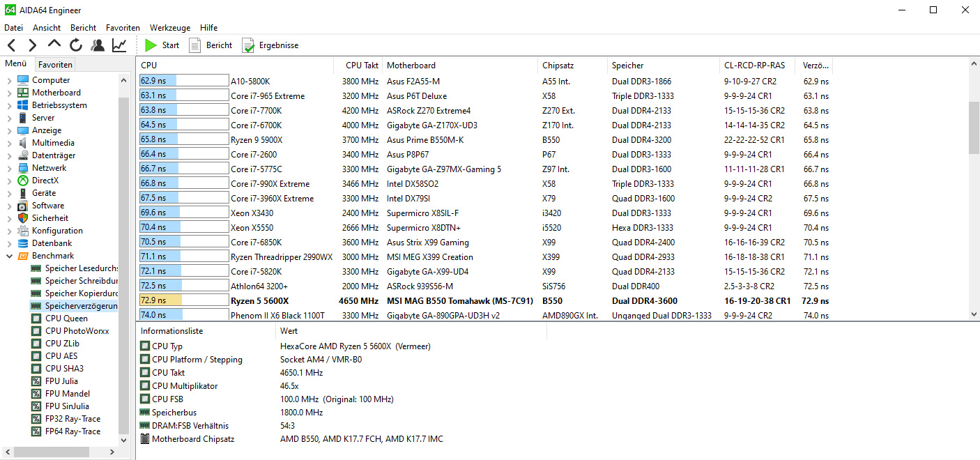Start the benchmark with the green play icon
This screenshot has height=460, width=980.
pyautogui.click(x=151, y=45)
